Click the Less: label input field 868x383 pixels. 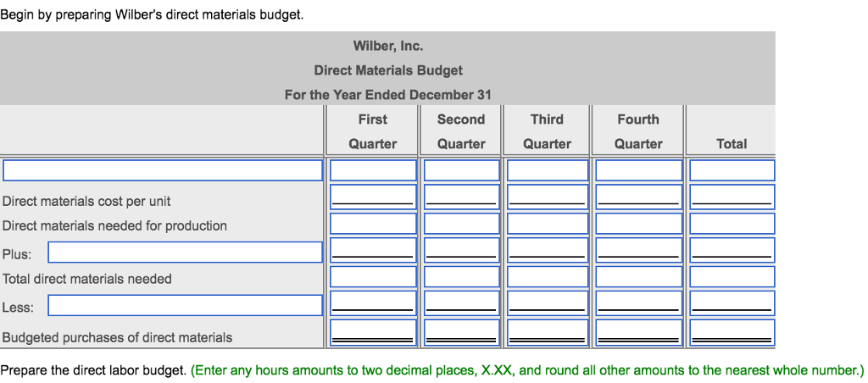pyautogui.click(x=185, y=306)
